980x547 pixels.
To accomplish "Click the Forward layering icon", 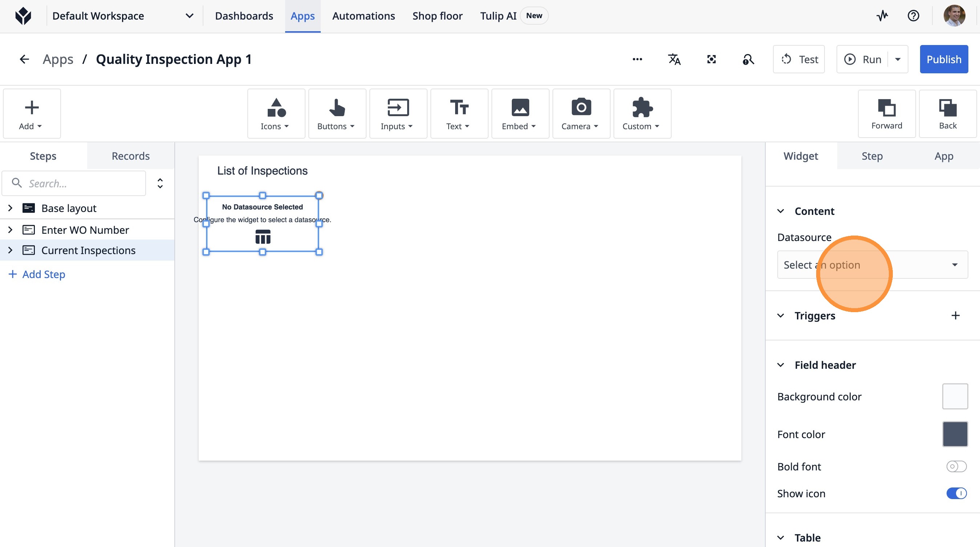I will 886,113.
